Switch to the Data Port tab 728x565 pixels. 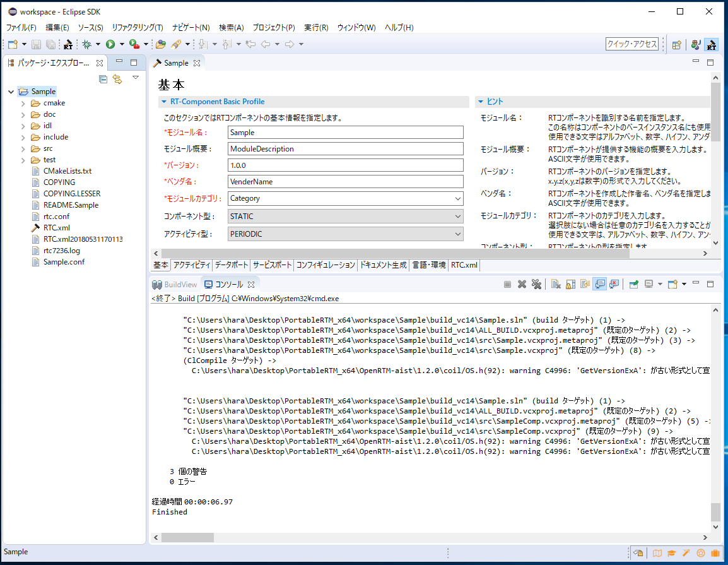(x=232, y=265)
